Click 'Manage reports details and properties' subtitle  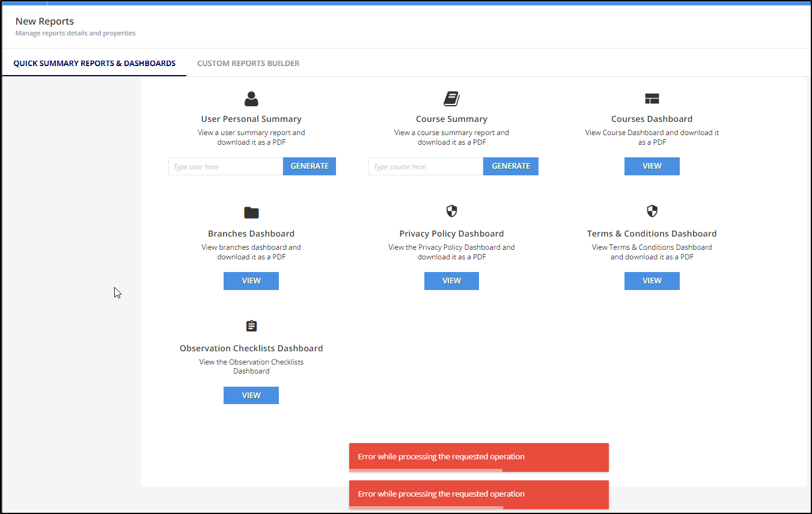tap(76, 34)
